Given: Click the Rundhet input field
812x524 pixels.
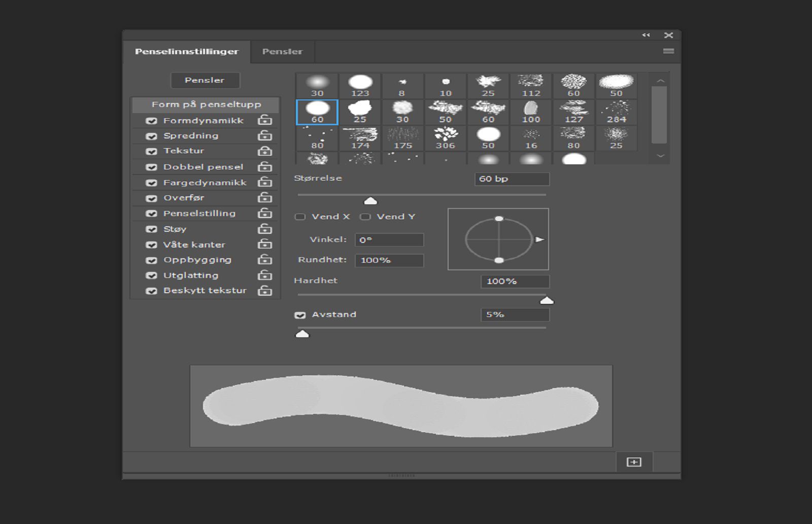Looking at the screenshot, I should [389, 260].
